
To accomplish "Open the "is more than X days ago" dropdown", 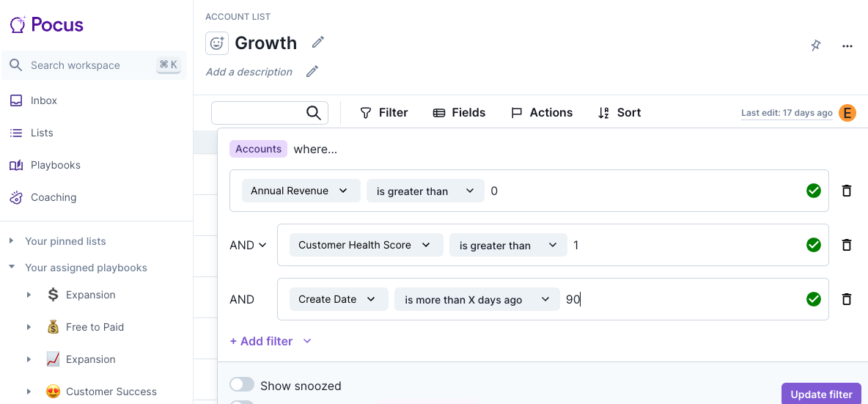I will (477, 299).
